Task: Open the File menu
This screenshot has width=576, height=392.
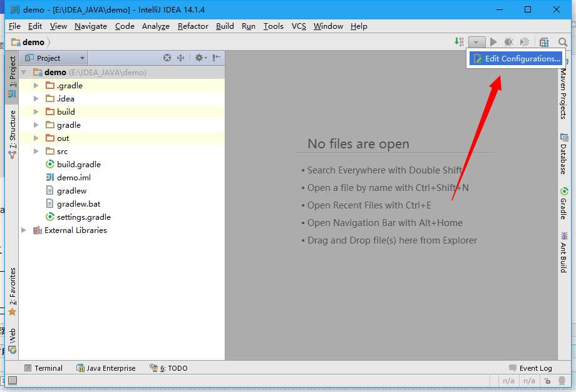Action: 14,26
